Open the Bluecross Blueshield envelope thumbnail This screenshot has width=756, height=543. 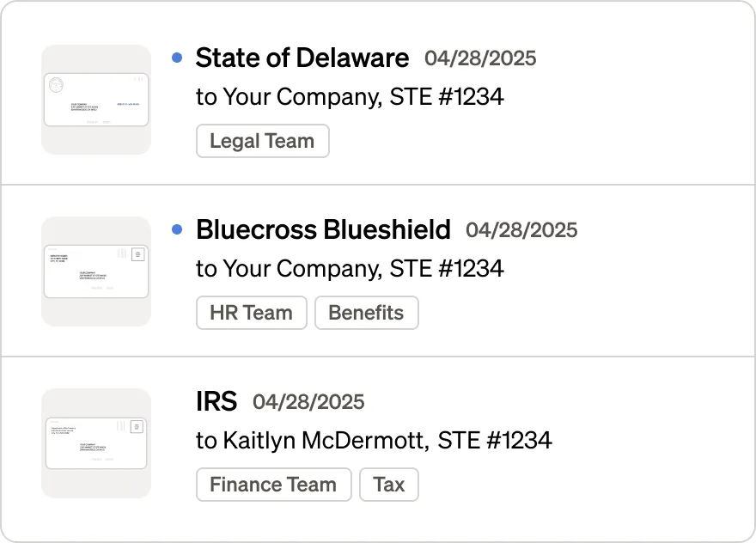click(x=95, y=271)
